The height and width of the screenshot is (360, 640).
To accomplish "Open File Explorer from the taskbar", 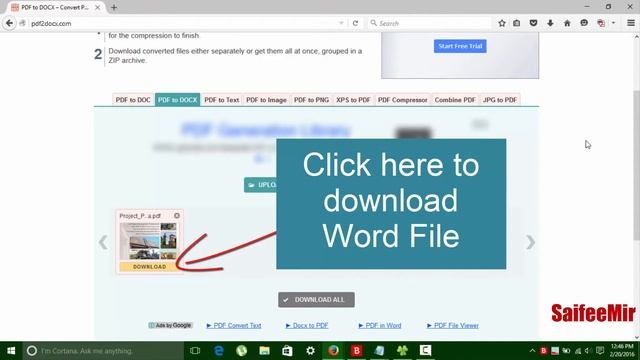I will [x=264, y=351].
